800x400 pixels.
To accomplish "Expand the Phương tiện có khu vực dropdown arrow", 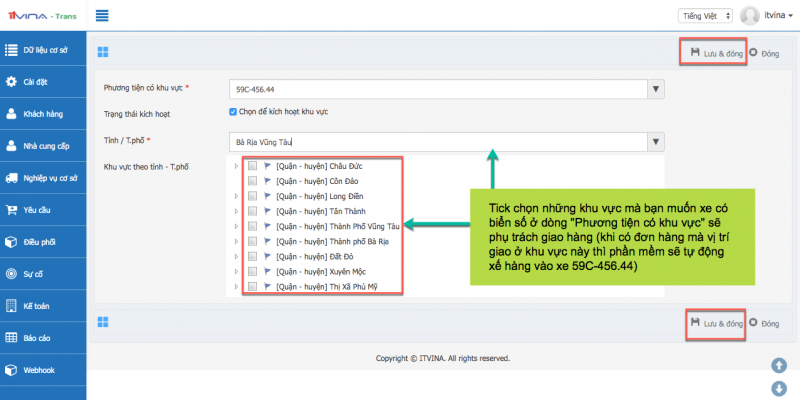I will pyautogui.click(x=656, y=90).
